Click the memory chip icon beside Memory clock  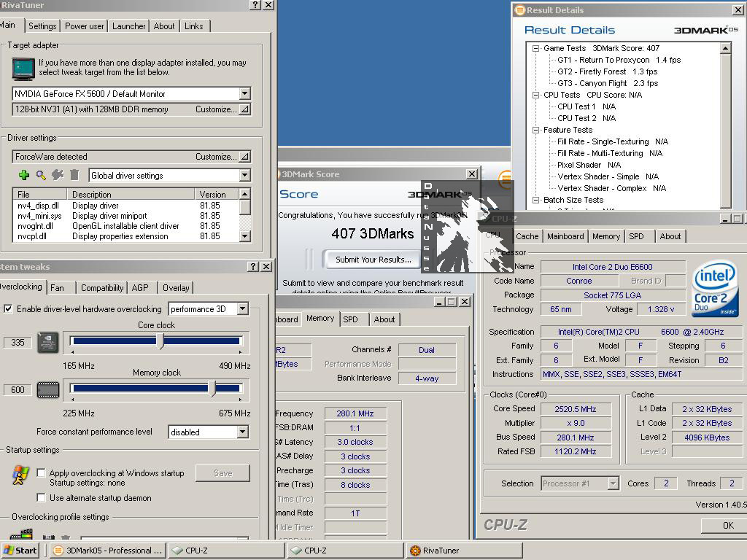point(48,389)
